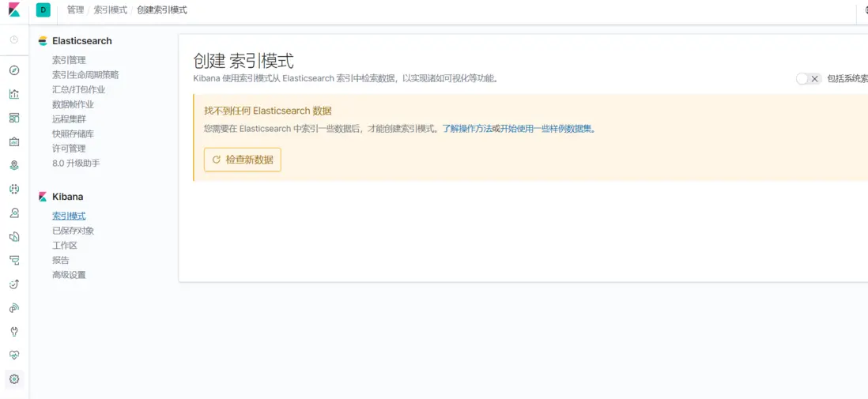Open 远程集群 in the sidebar
This screenshot has width=868, height=399.
click(70, 119)
